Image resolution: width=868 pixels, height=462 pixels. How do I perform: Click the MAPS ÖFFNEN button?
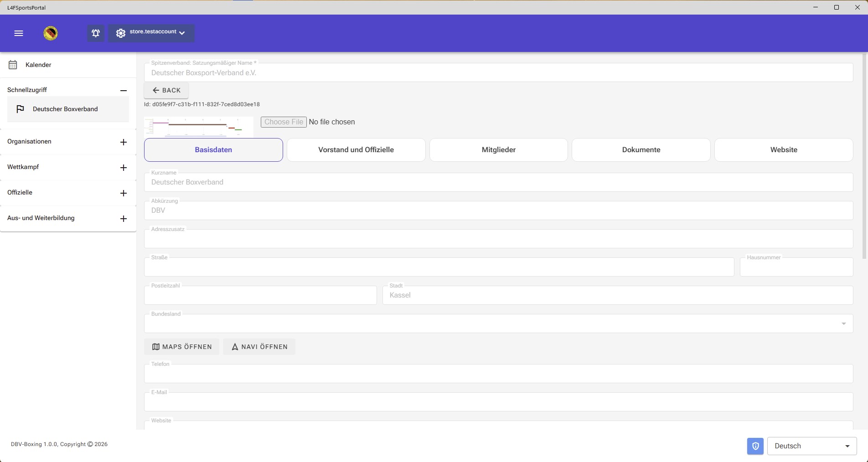pos(181,347)
